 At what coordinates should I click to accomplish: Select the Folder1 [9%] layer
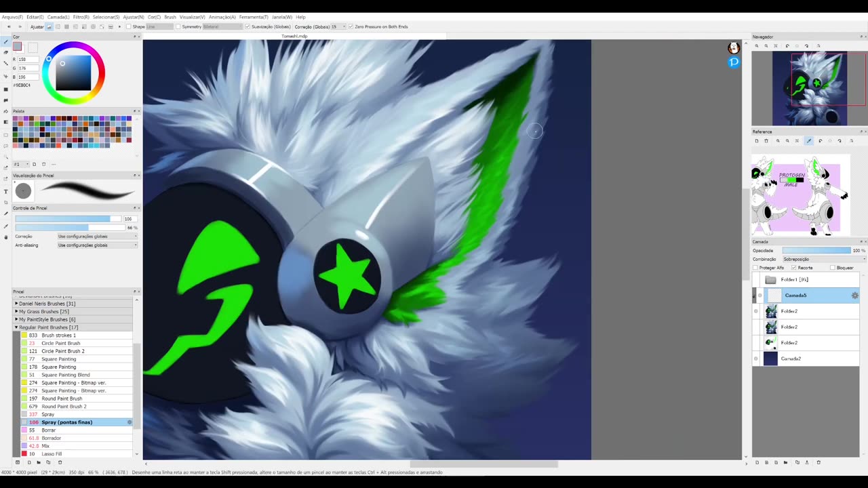(806, 279)
